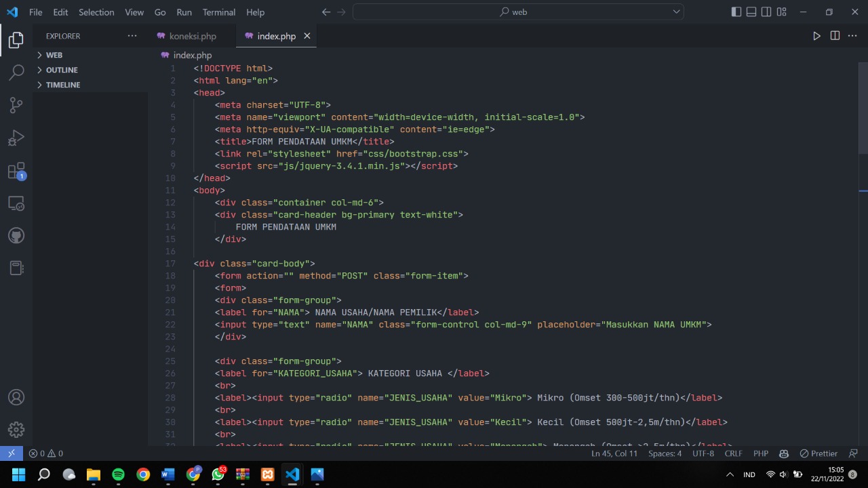Expand the OUTLINE section
The height and width of the screenshot is (488, 868).
click(x=90, y=70)
